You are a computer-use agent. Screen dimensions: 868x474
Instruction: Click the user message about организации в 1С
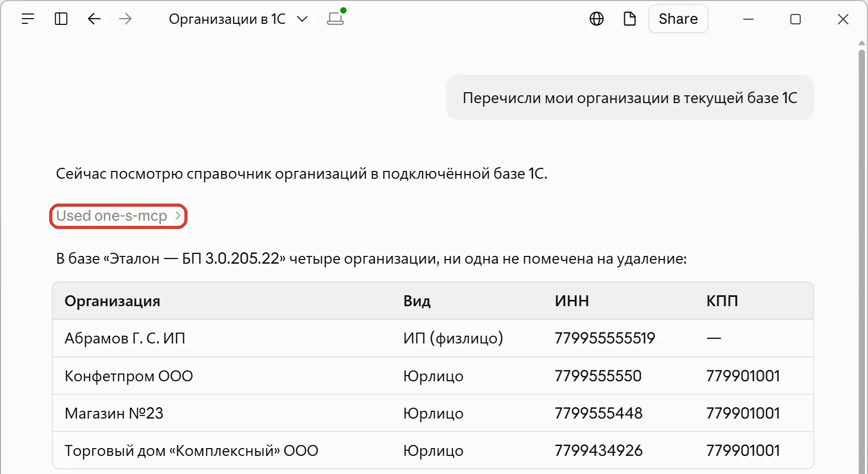[630, 98]
